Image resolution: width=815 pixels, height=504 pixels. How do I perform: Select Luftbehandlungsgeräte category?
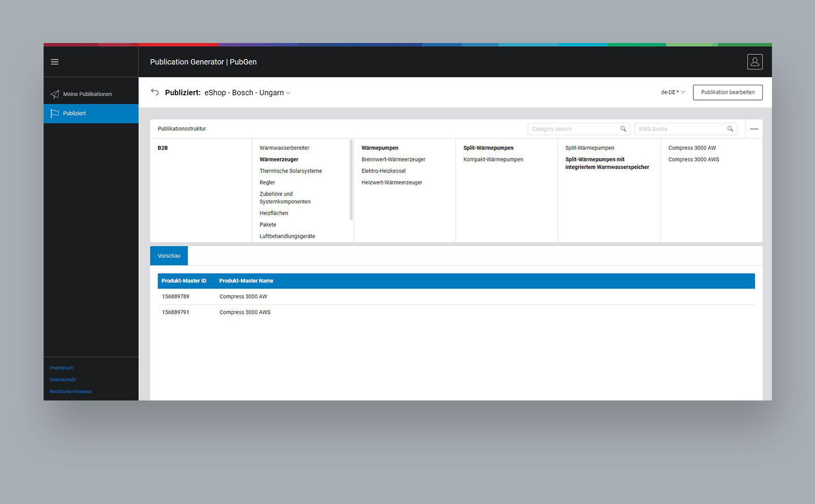coord(288,236)
